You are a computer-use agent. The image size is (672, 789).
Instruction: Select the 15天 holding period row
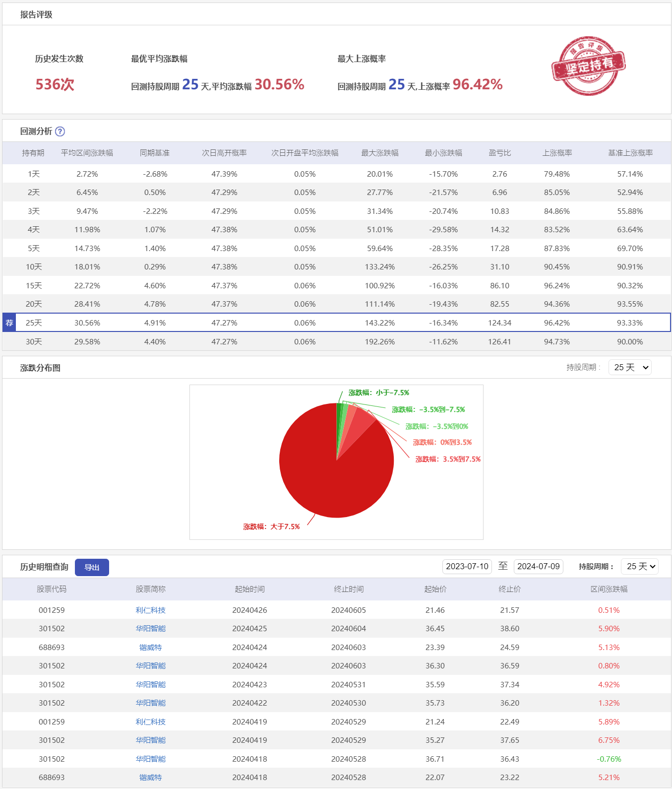337,285
